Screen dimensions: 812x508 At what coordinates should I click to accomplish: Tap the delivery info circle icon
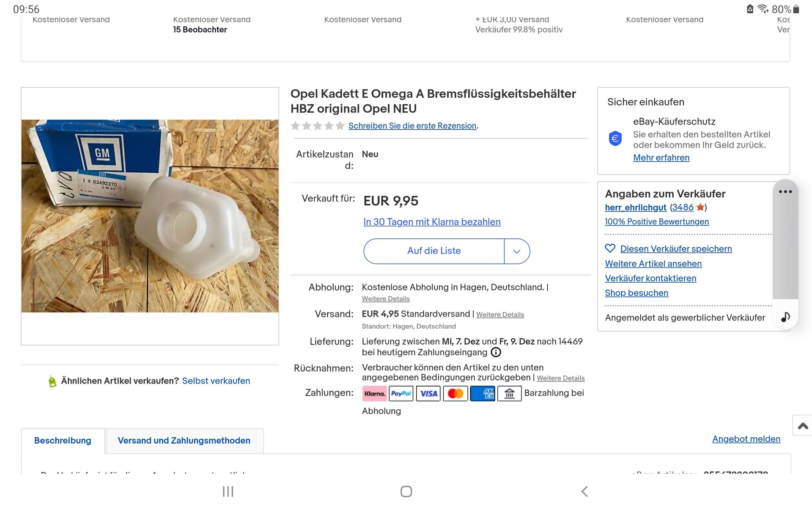click(x=496, y=352)
